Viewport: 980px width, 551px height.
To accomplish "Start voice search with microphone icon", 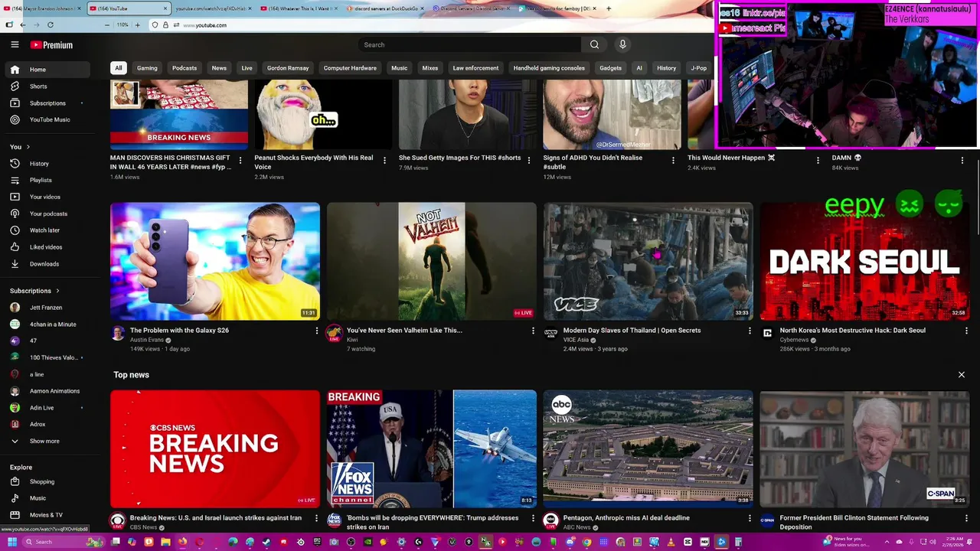I will (622, 44).
